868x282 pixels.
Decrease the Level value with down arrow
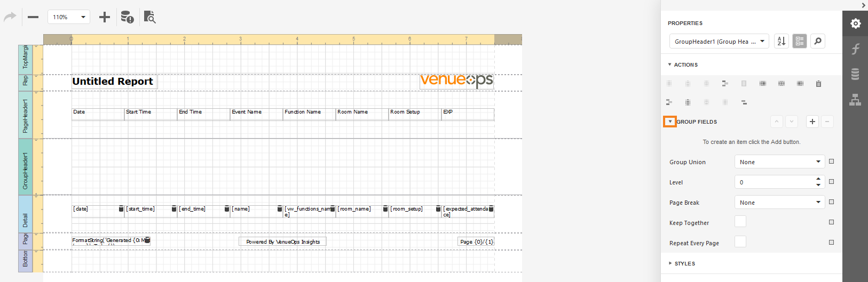click(818, 185)
